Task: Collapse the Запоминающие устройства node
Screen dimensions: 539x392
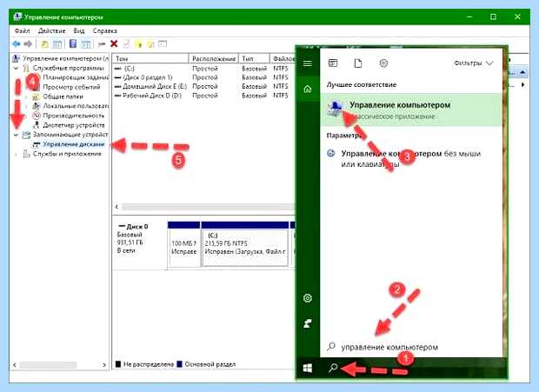Action: pos(16,135)
